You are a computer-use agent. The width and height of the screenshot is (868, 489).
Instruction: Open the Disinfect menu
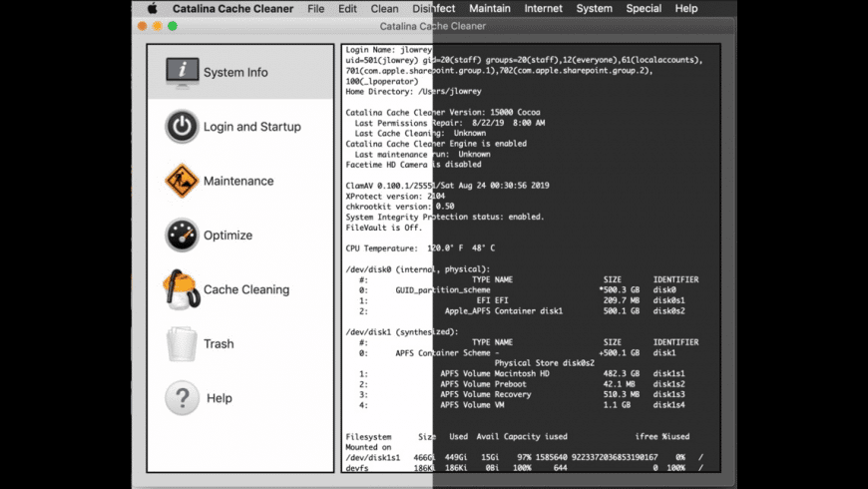pos(433,8)
